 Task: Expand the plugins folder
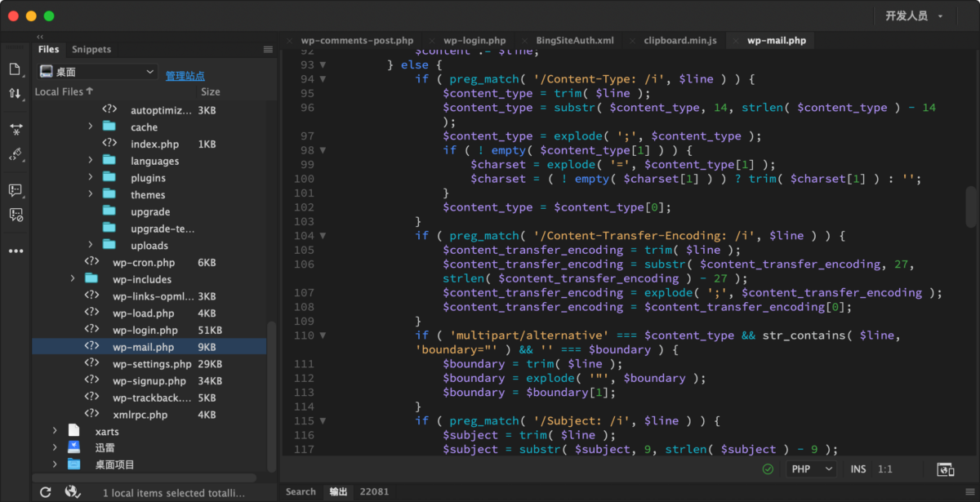[91, 178]
